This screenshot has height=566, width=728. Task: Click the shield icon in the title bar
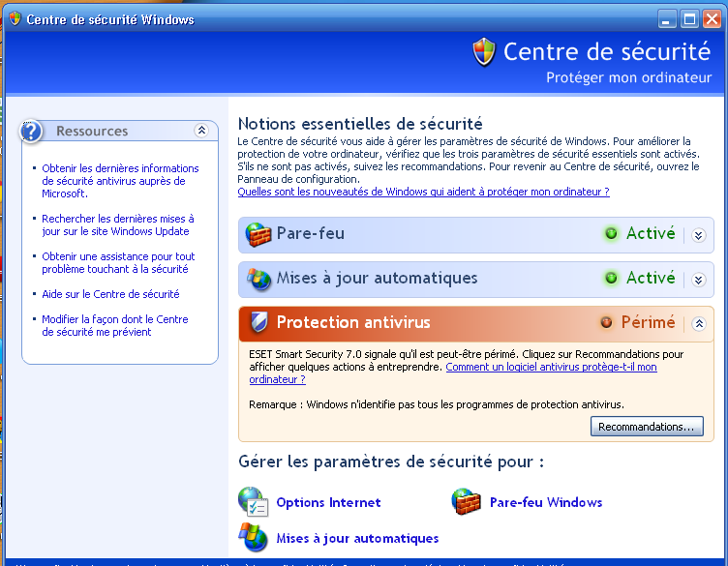(x=15, y=19)
